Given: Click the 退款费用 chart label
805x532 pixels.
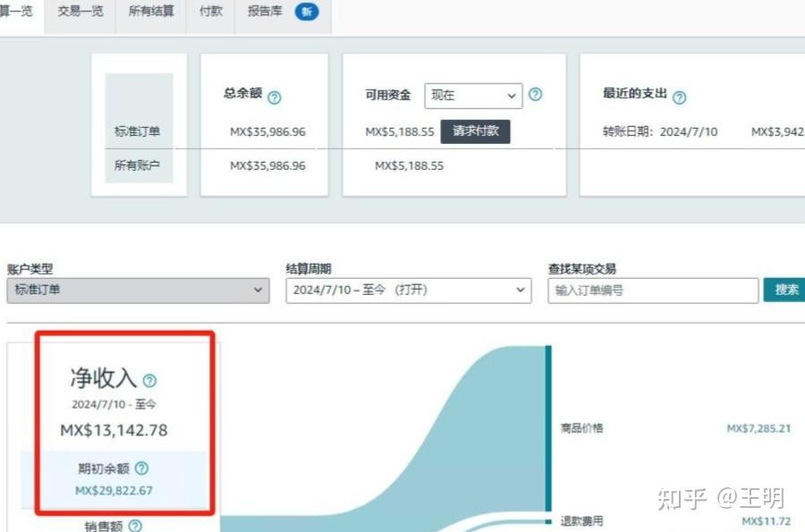Looking at the screenshot, I should pyautogui.click(x=581, y=521).
